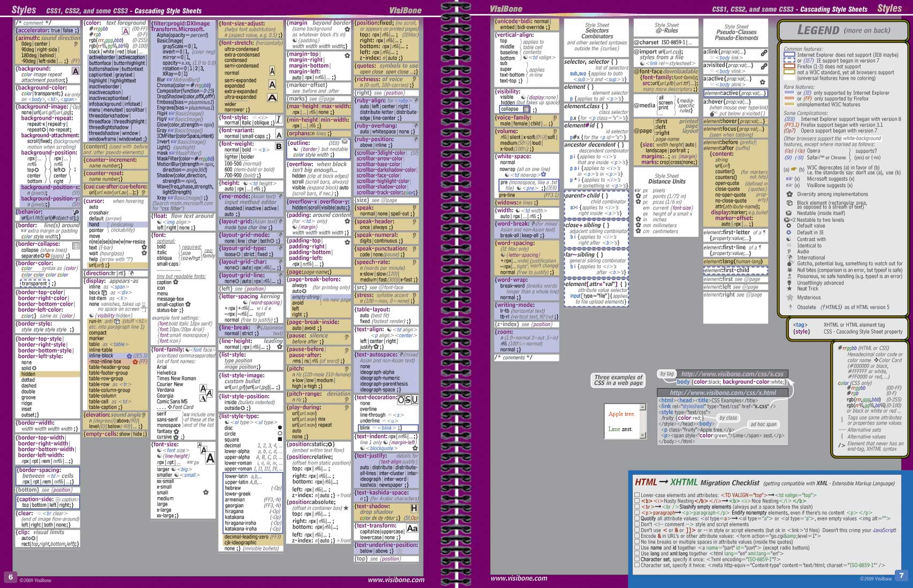Click the page number 7 badge

click(901, 576)
